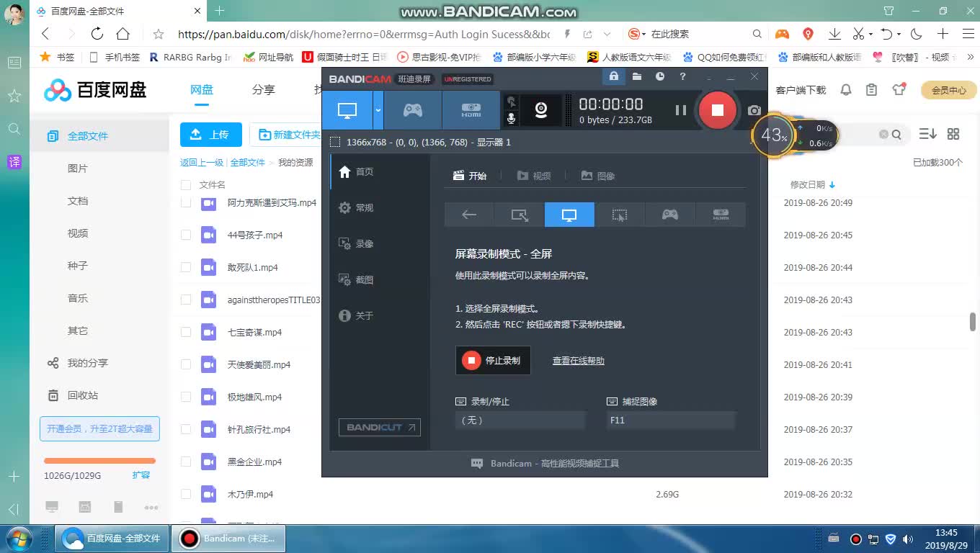Viewport: 980px width, 553px height.
Task: Click the browser refresh icon
Action: (x=97, y=34)
